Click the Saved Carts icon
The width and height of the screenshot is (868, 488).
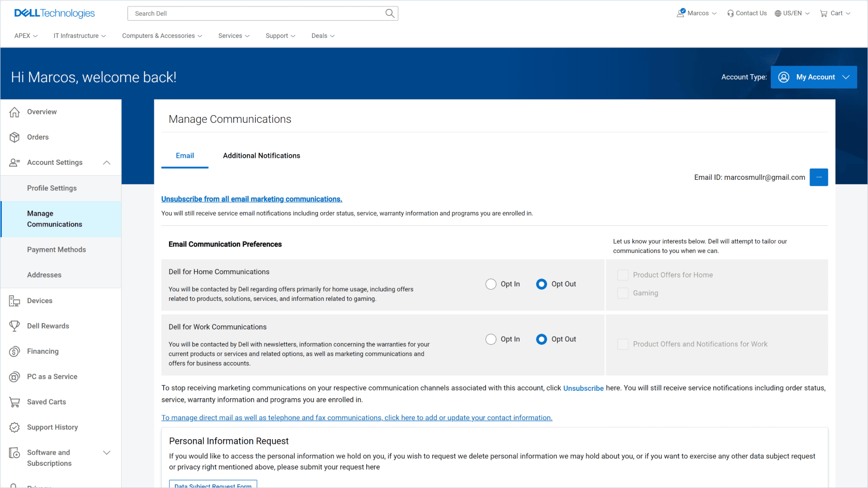[14, 402]
